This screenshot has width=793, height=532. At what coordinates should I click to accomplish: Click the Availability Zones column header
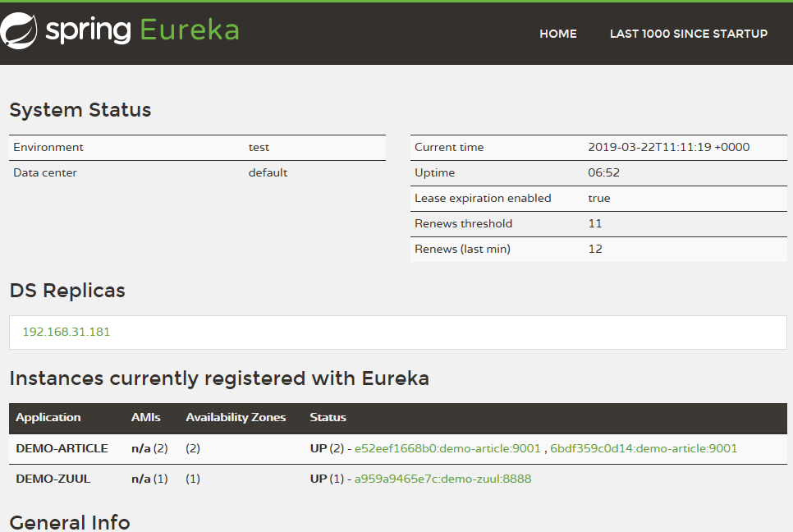pos(236,418)
